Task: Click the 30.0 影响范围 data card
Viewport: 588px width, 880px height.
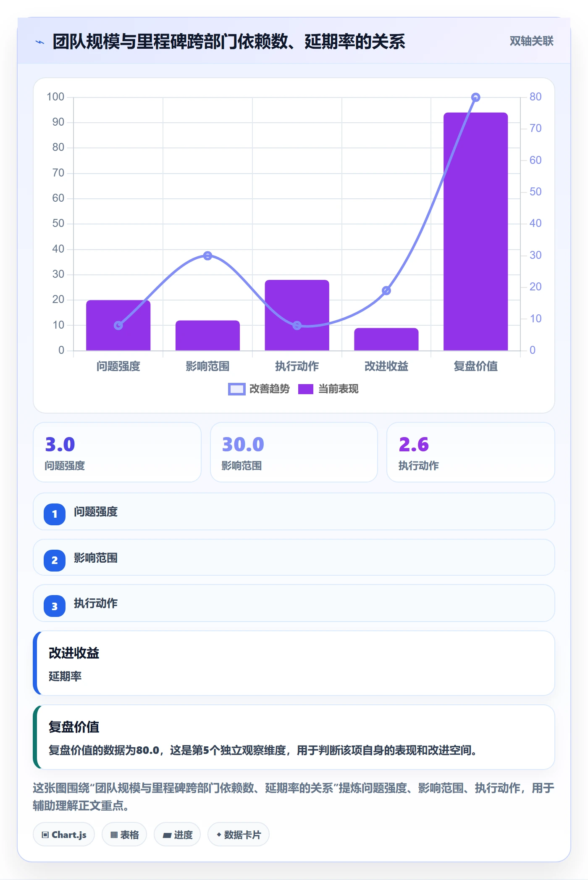Action: 294,452
